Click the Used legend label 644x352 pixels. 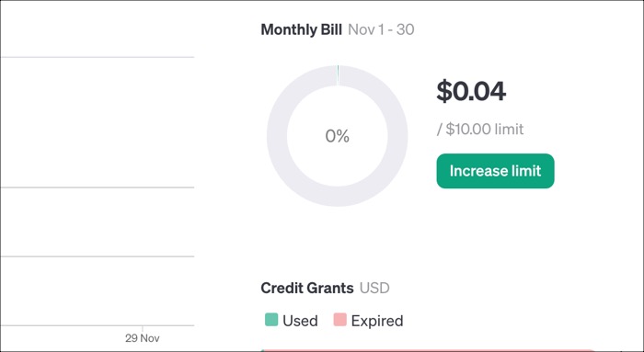300,321
